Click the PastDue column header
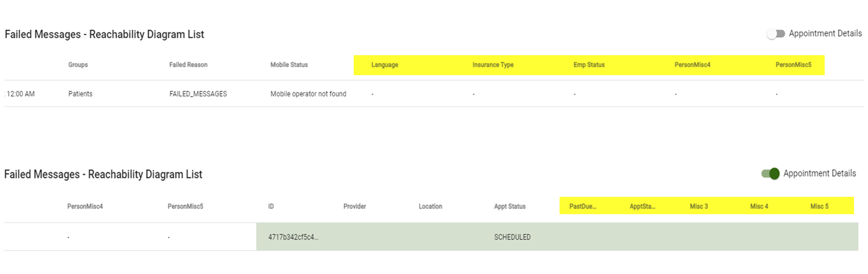This screenshot has height=274, width=868. coord(583,206)
